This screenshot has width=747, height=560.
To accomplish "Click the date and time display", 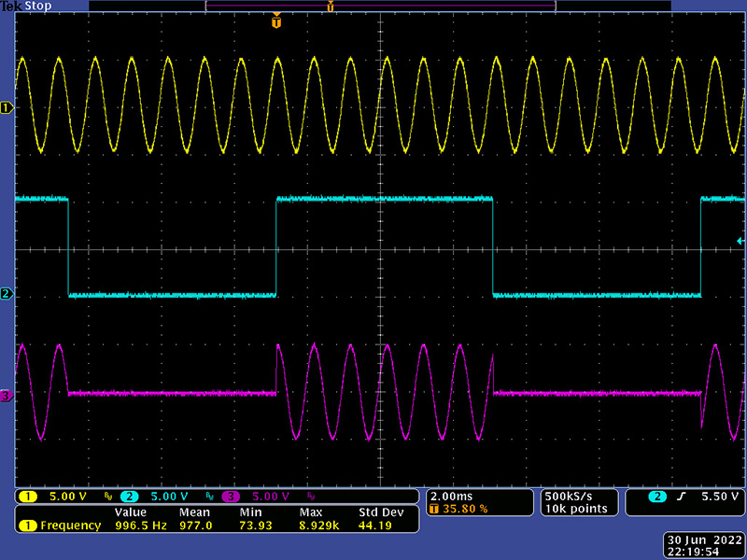I will click(705, 546).
